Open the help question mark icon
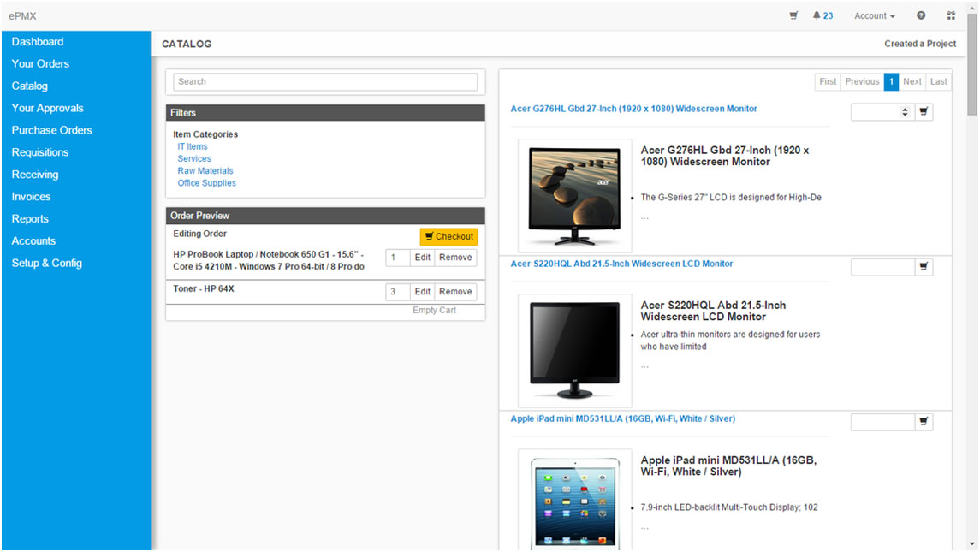 coord(921,15)
